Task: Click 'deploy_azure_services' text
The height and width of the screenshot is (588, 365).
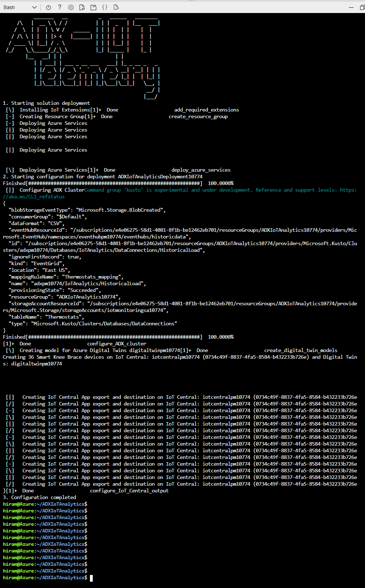Action: [x=201, y=170]
